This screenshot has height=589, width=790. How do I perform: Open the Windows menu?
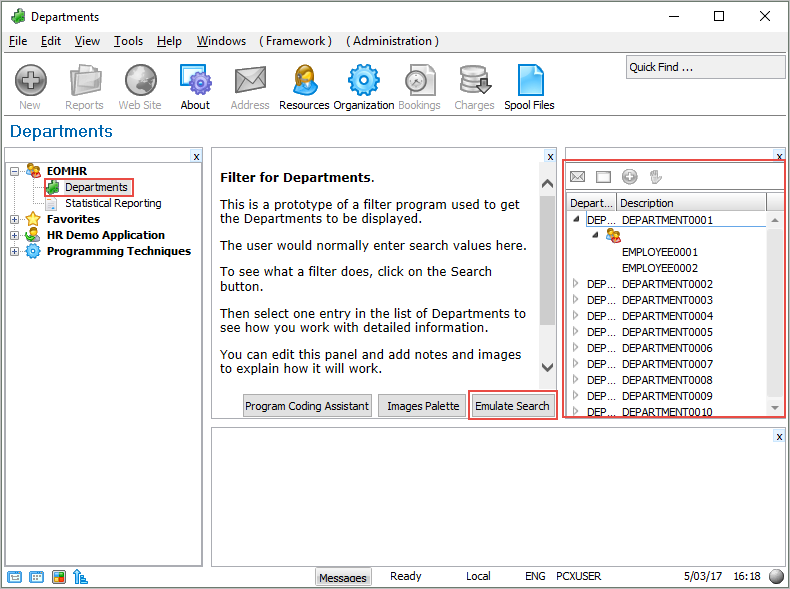pyautogui.click(x=221, y=41)
